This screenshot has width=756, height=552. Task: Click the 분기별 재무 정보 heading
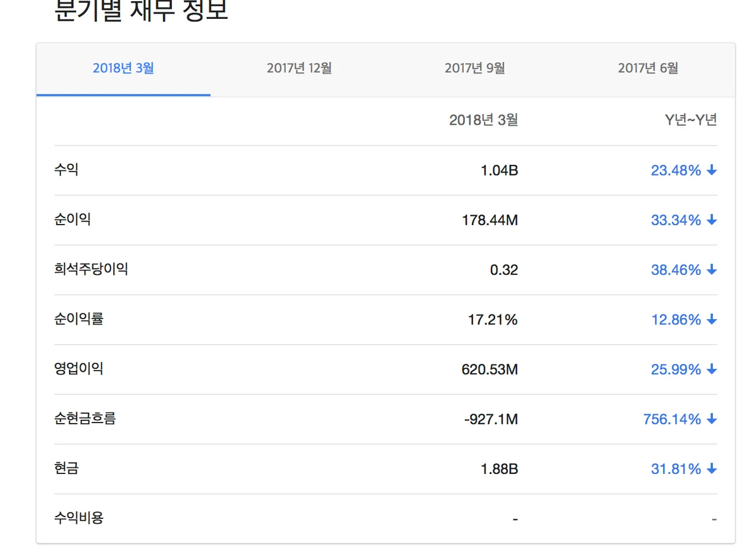(x=141, y=10)
